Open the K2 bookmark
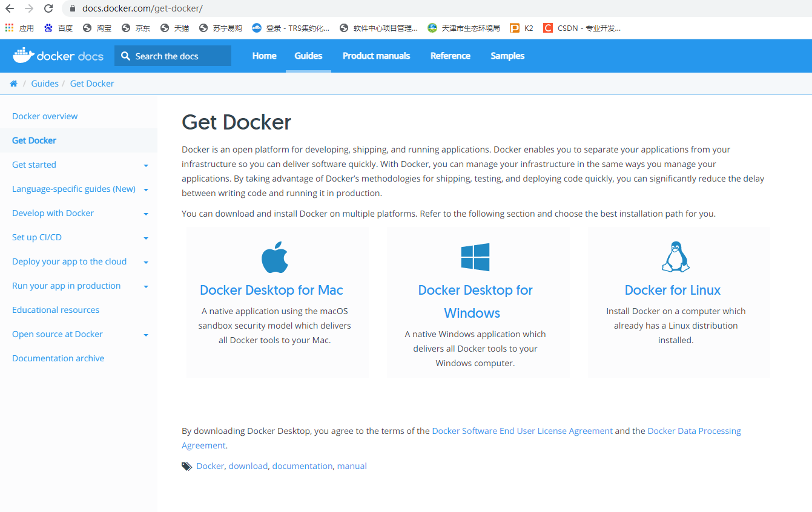The width and height of the screenshot is (812, 512). (522, 28)
